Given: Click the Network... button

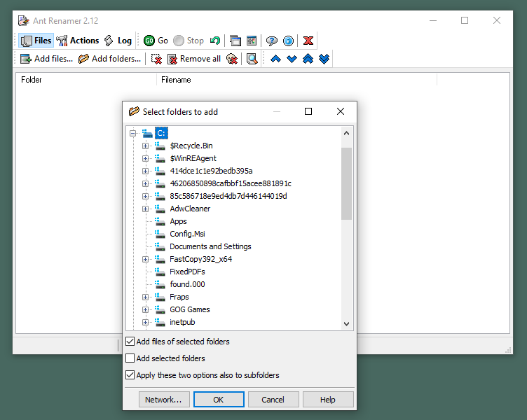Looking at the screenshot, I should [164, 400].
